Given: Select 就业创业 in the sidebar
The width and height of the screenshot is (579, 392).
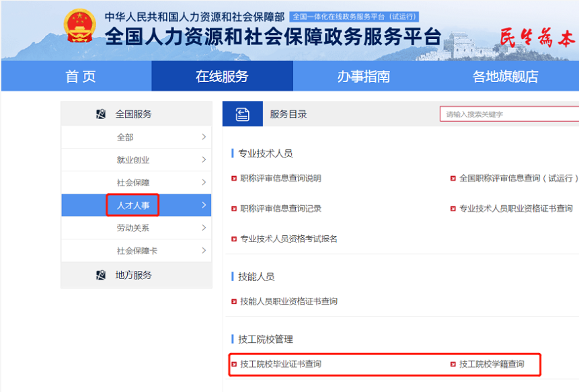Looking at the screenshot, I should point(137,160).
